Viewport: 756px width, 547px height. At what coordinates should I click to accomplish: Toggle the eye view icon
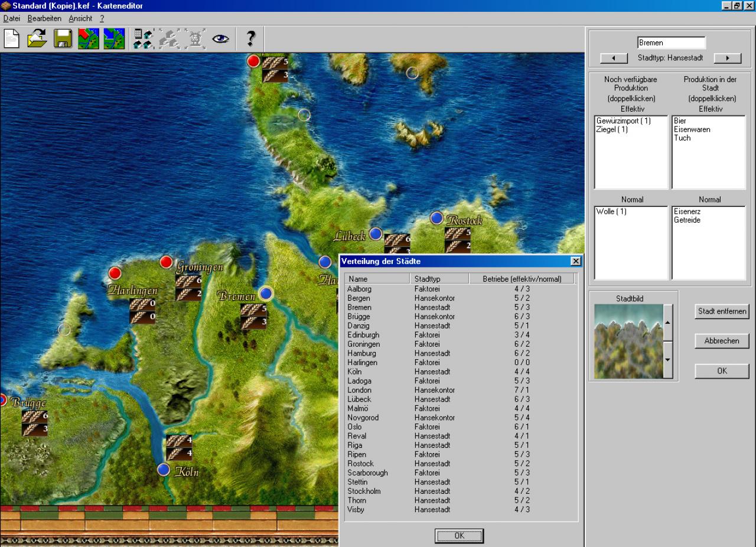coord(220,39)
